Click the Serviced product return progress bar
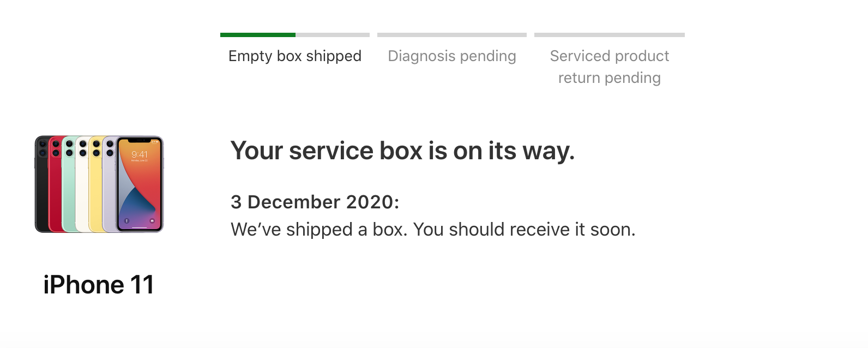Screen dimensions: 868x348 (609, 35)
